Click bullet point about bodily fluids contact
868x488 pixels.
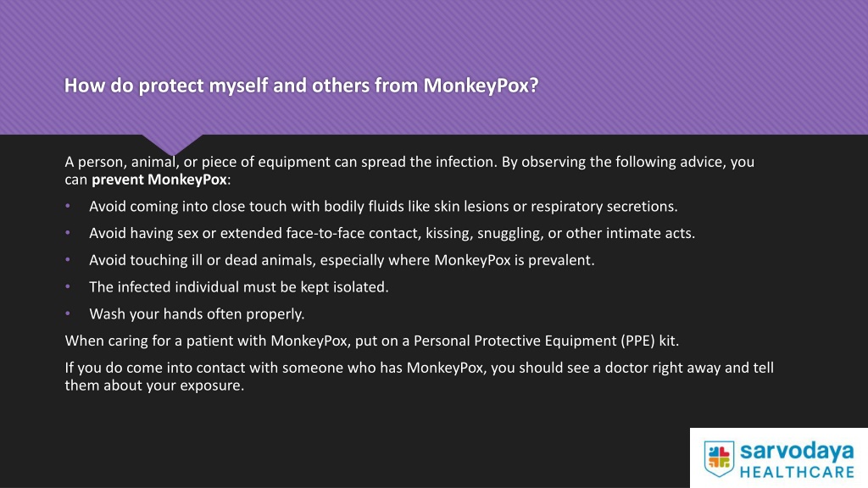coord(383,207)
